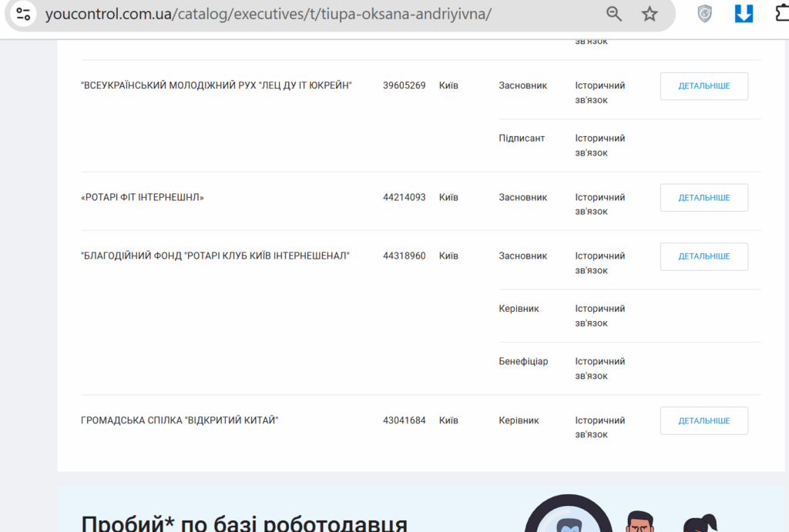Click Керівник role in 43041684 row
This screenshot has width=789, height=532.
click(519, 420)
